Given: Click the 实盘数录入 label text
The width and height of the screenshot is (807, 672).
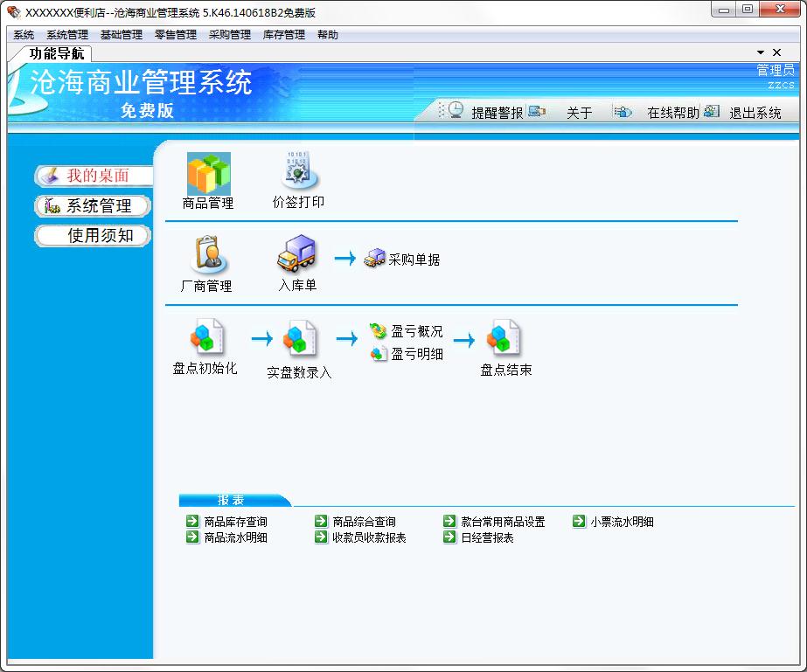Looking at the screenshot, I should pos(300,372).
